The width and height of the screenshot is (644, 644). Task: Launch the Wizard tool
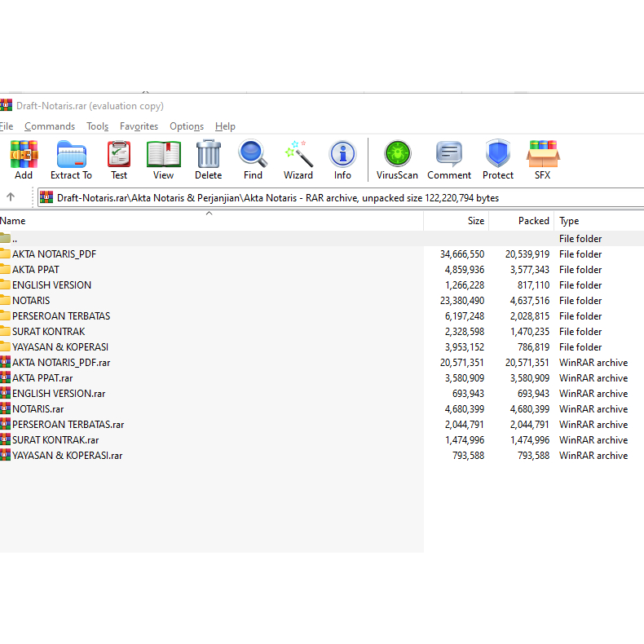pyautogui.click(x=298, y=159)
